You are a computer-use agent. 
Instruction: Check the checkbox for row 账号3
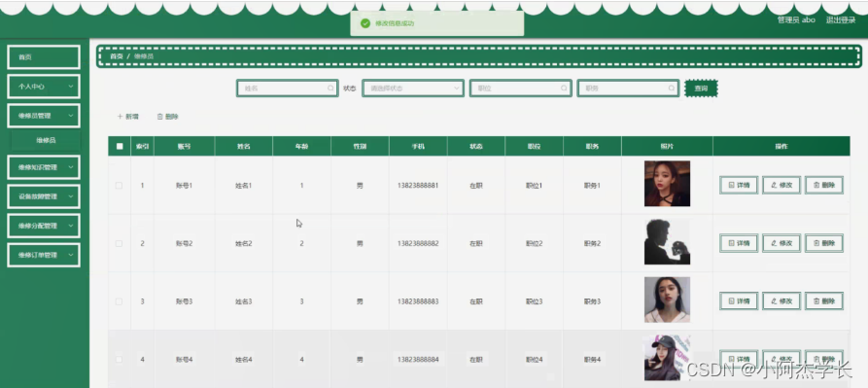119,301
